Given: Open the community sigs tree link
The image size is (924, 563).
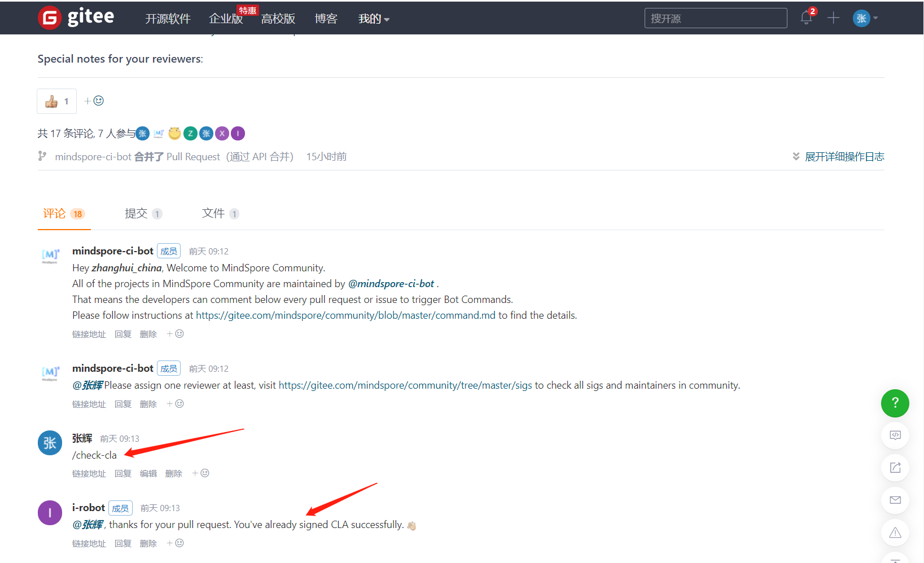Looking at the screenshot, I should 405,385.
